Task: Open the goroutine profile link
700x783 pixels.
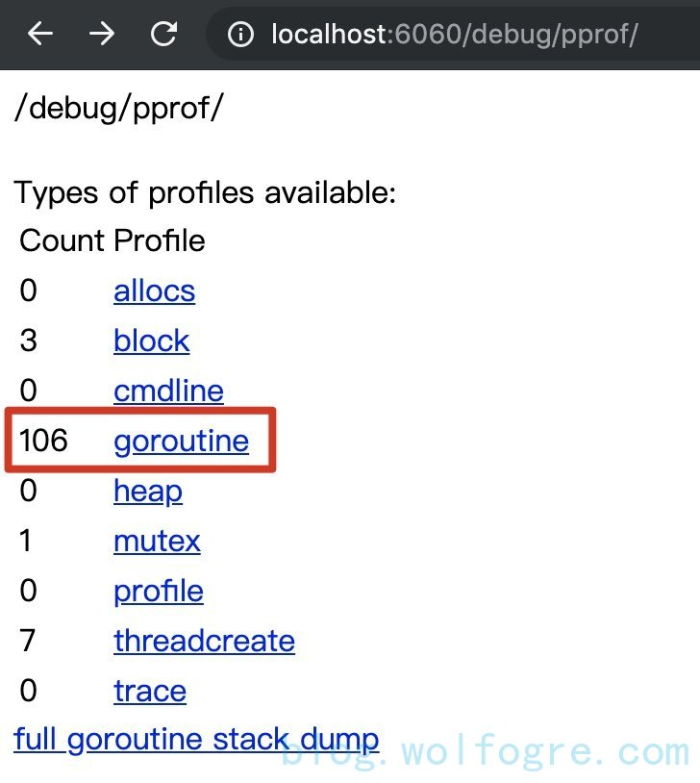Action: point(181,441)
